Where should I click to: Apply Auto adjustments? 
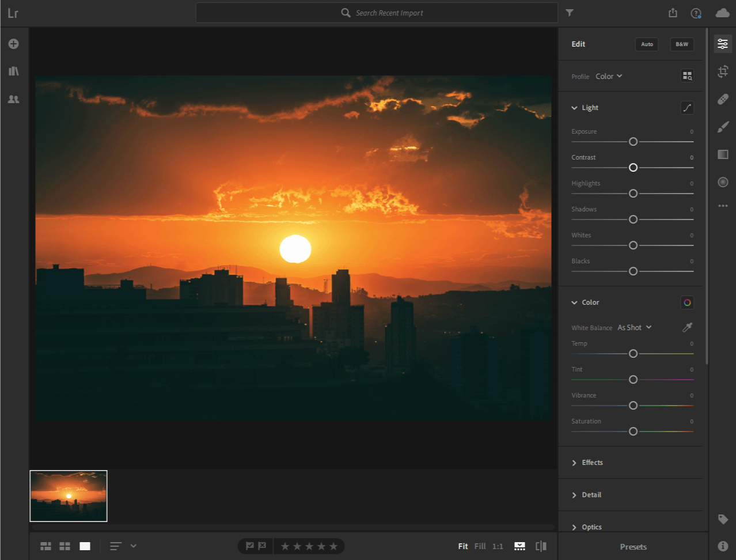(646, 44)
